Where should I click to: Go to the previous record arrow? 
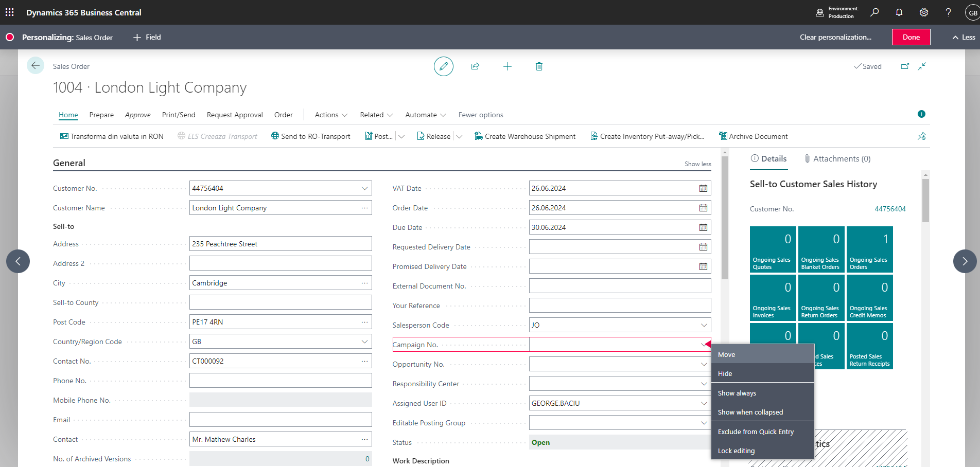click(x=18, y=261)
